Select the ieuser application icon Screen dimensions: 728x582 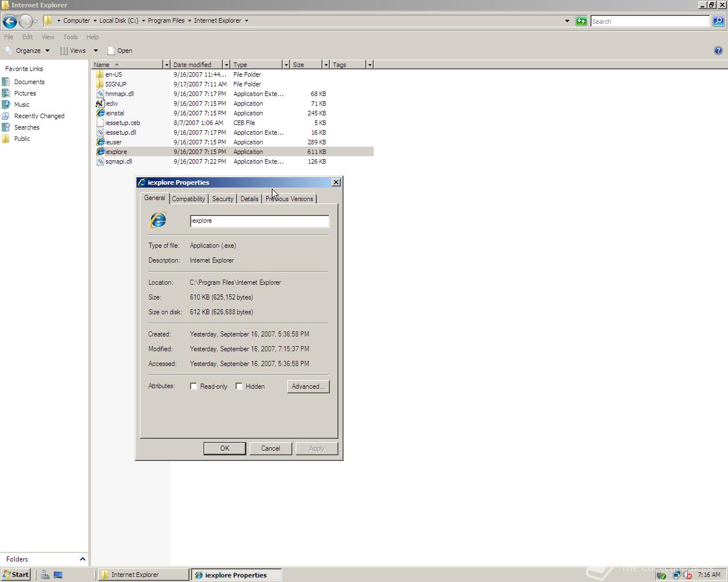tap(100, 142)
